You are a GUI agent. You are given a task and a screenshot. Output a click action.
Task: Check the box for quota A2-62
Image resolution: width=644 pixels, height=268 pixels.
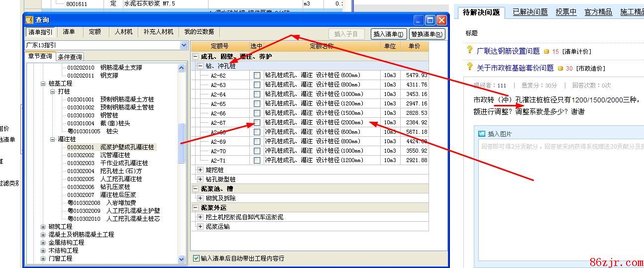click(x=257, y=76)
